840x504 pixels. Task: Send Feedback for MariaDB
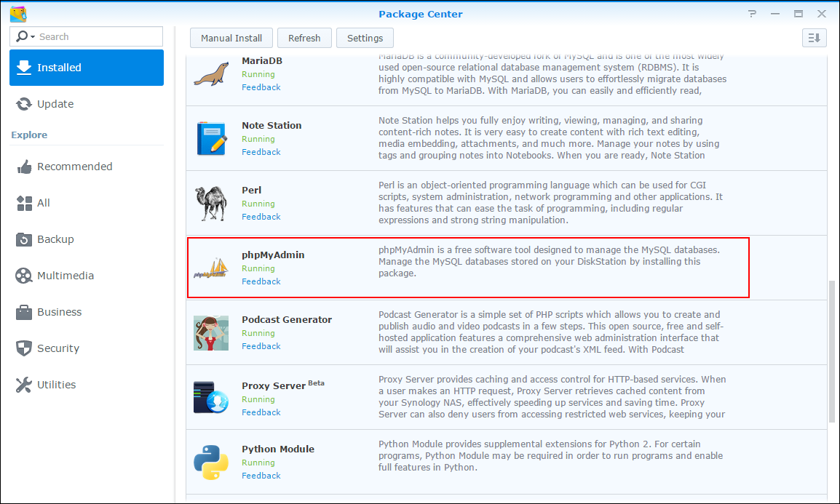point(261,87)
